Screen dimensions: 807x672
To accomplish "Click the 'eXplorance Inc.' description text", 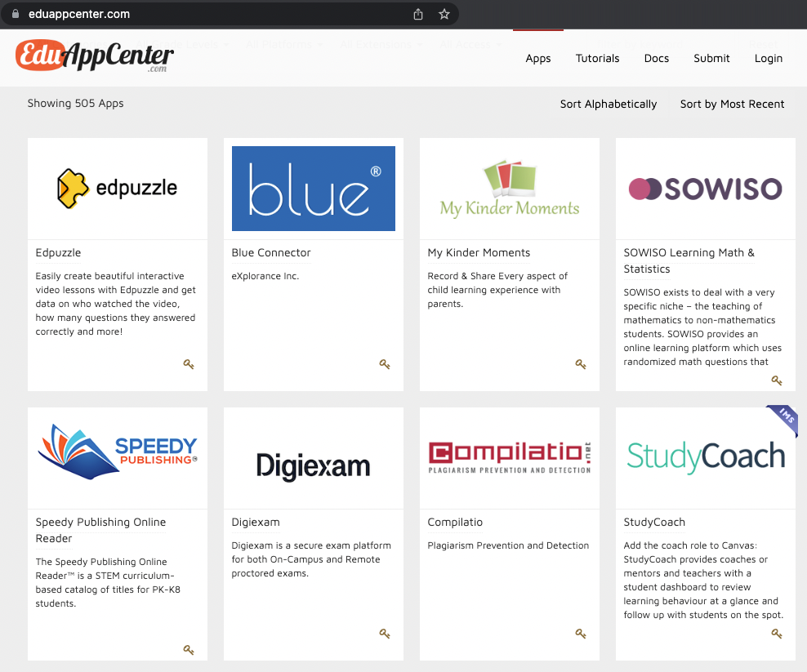I will 265,276.
